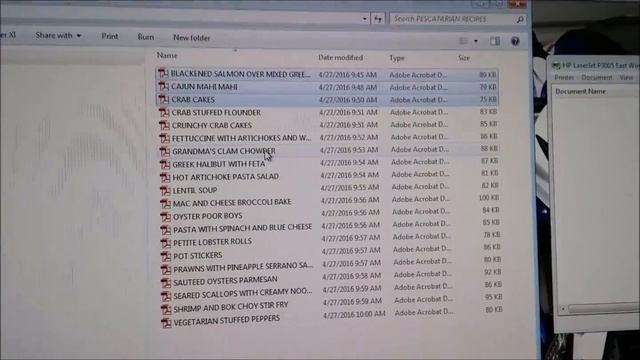
Task: Click PDF icon beside PASTA WITH SPINACH
Action: coord(165,230)
